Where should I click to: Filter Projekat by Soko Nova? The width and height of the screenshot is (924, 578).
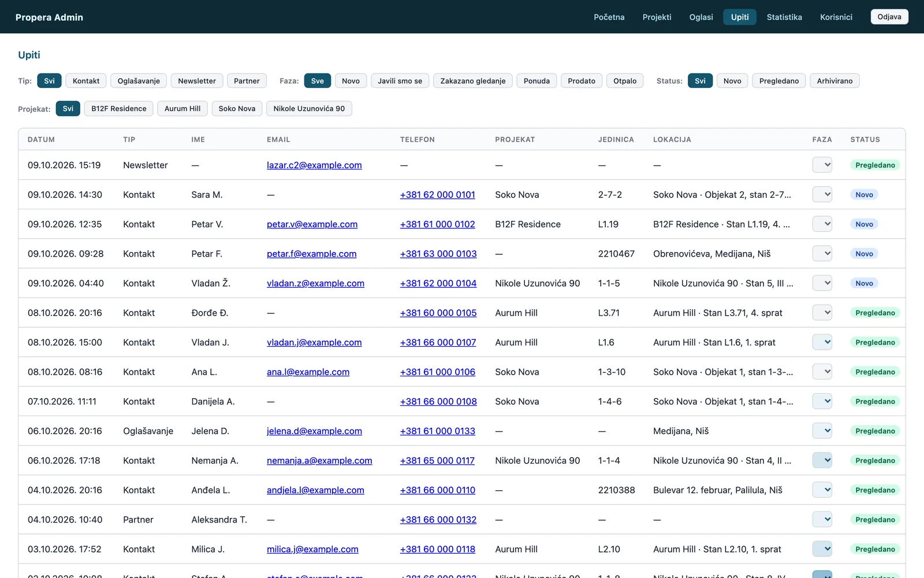pyautogui.click(x=237, y=109)
